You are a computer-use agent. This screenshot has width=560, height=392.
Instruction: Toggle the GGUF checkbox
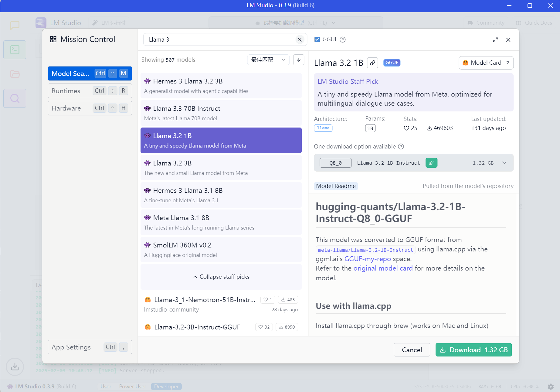point(317,39)
